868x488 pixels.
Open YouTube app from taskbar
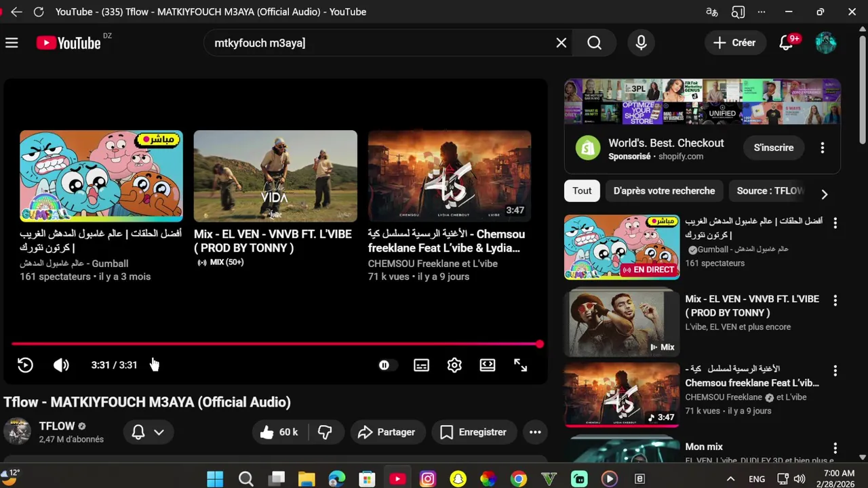pyautogui.click(x=397, y=479)
